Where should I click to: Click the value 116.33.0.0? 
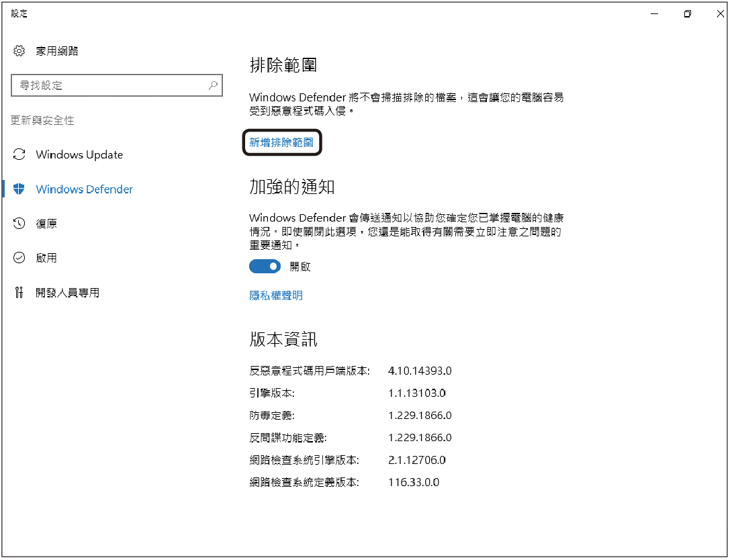pyautogui.click(x=414, y=482)
